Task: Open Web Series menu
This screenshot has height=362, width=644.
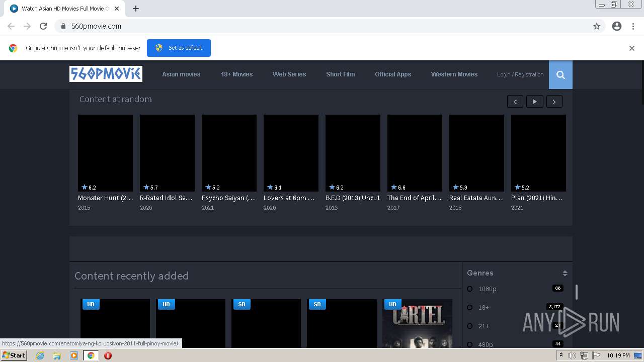Action: 289,74
